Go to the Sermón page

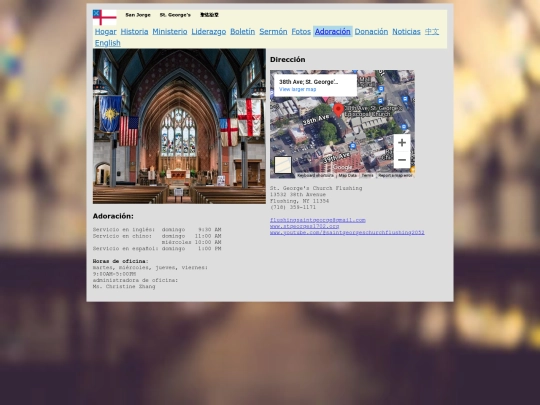pos(273,32)
